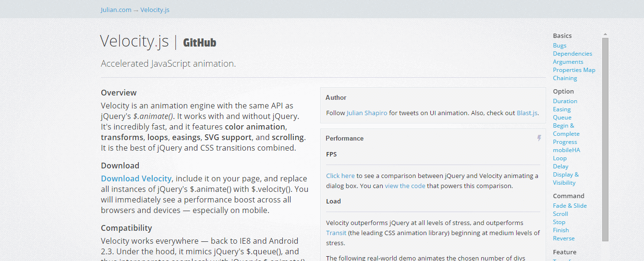Image resolution: width=644 pixels, height=261 pixels.
Task: Click the lightning bolt icon beside Performance
Action: pos(539,138)
